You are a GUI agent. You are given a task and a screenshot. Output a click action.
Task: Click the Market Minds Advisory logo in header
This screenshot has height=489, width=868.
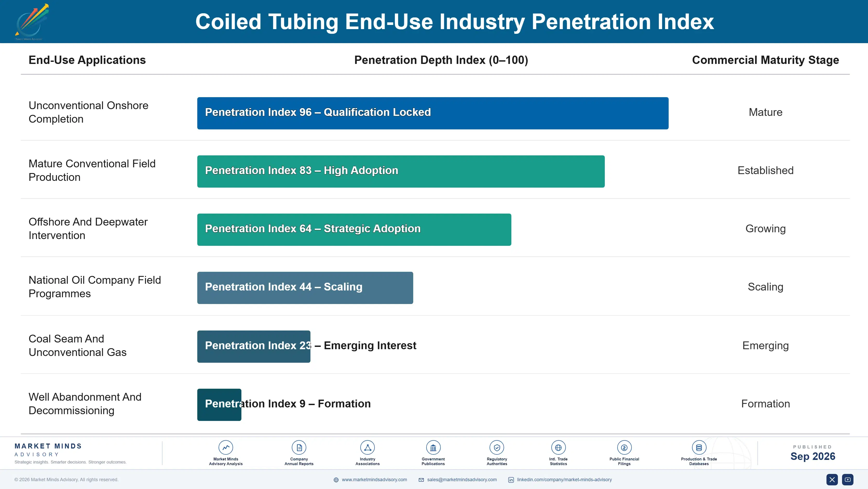click(32, 22)
